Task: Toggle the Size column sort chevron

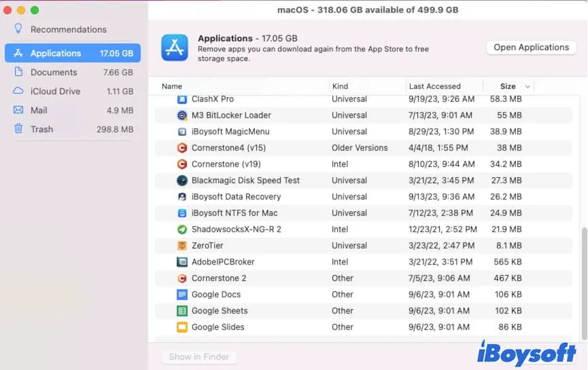Action: pos(528,87)
